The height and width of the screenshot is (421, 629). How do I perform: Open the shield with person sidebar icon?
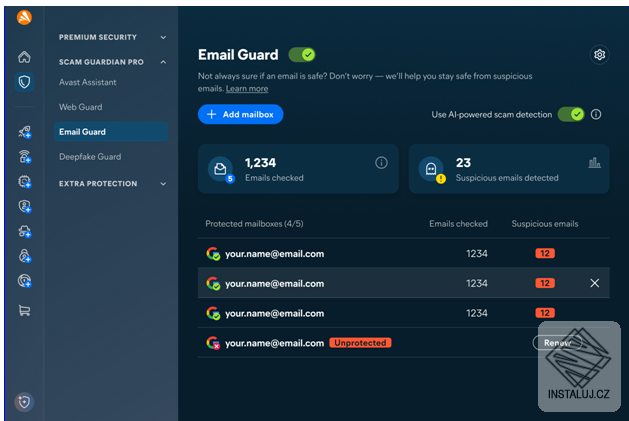(24, 206)
